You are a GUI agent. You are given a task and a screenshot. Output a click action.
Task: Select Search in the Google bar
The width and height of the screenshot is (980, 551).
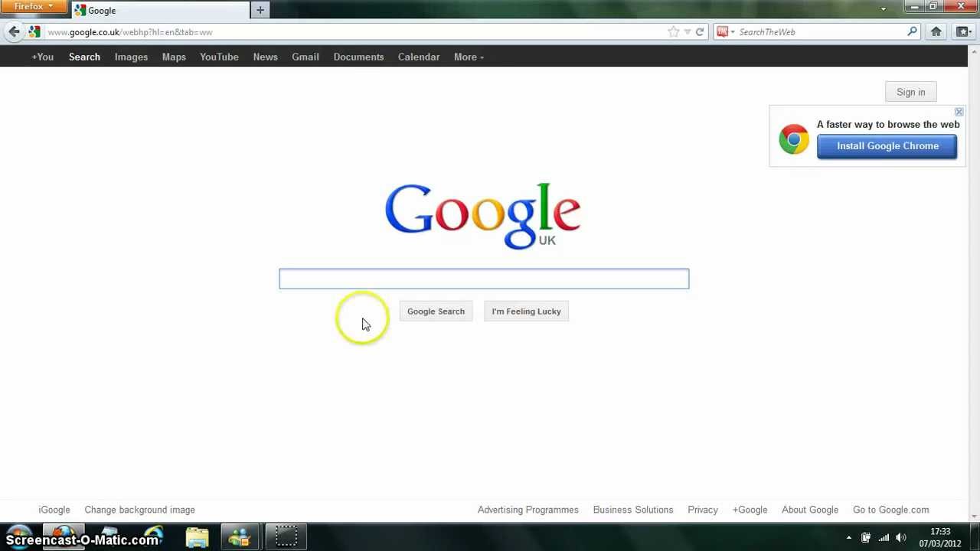[84, 57]
